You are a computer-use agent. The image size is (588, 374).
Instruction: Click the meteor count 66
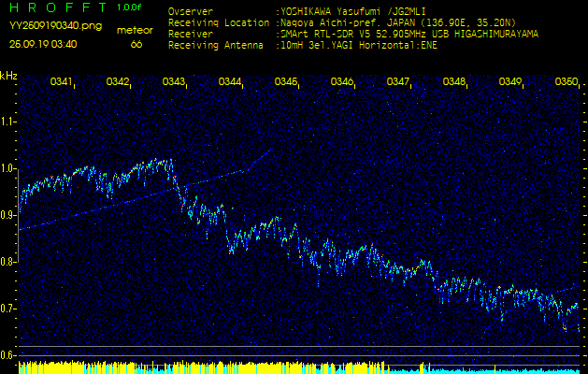[x=136, y=44]
